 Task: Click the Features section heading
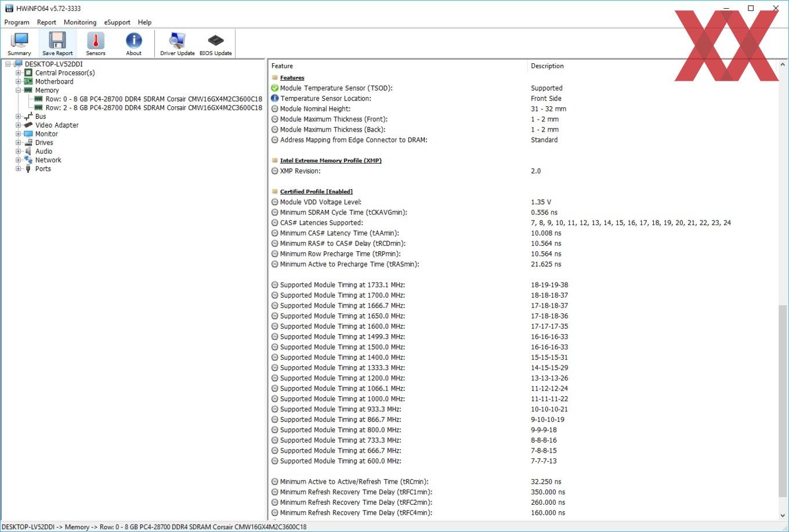292,78
